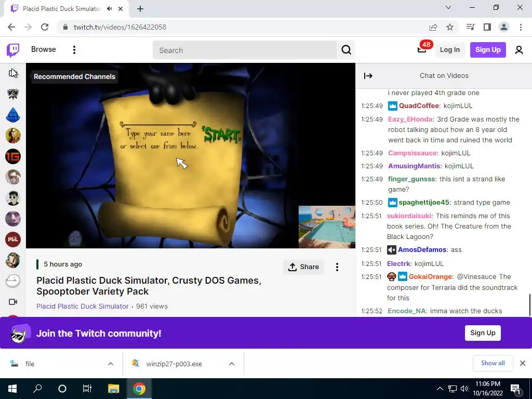The image size is (532, 399).
Task: Open Eazy_EHonda's username in chat
Action: (x=410, y=119)
